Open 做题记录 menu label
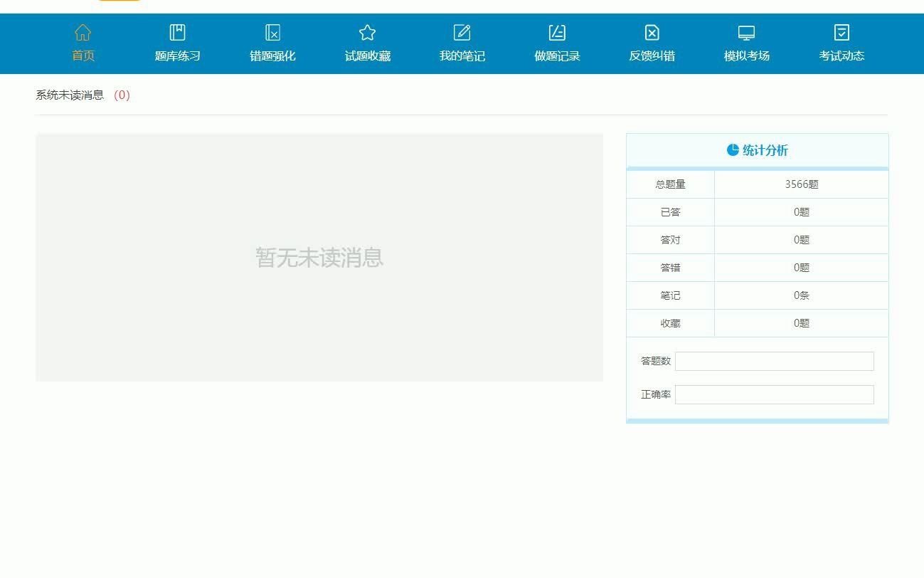The image size is (924, 578). (x=557, y=56)
